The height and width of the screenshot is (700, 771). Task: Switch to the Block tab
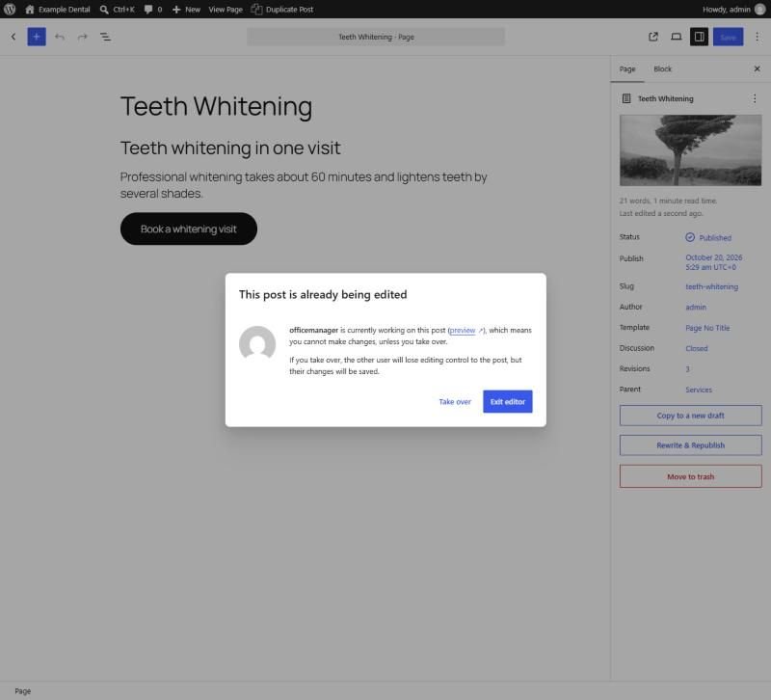(x=662, y=68)
